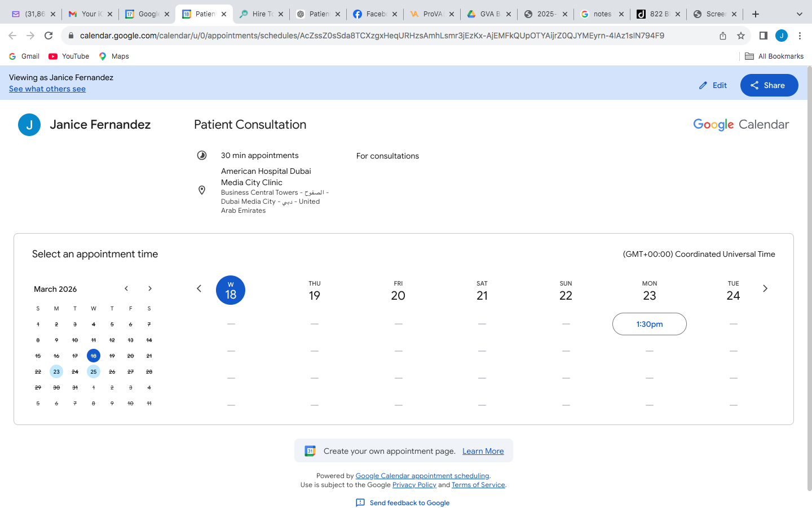Click the 30 min appointments text
Screen dimensions: 812x508
pyautogui.click(x=260, y=155)
